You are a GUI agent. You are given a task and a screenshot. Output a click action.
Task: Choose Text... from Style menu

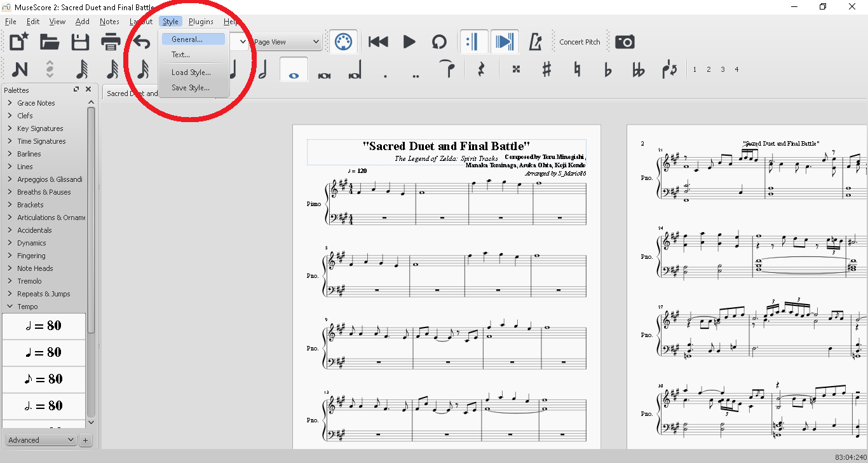pos(193,55)
